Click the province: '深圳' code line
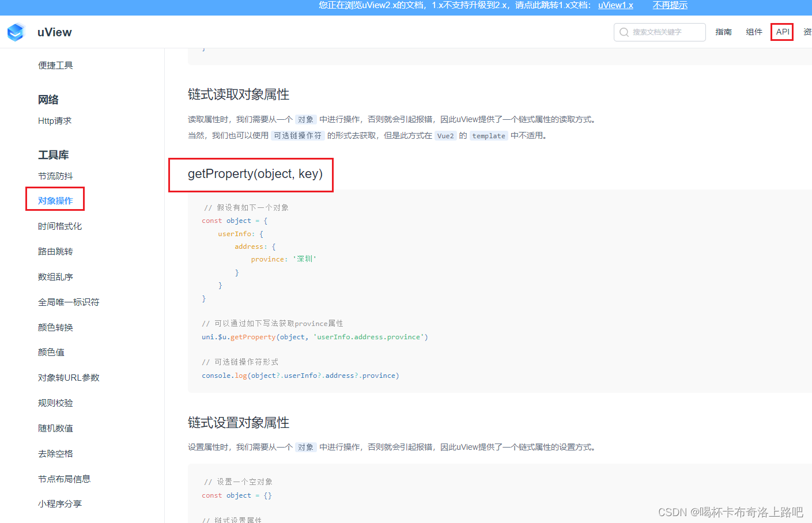The height and width of the screenshot is (523, 812). coord(284,259)
